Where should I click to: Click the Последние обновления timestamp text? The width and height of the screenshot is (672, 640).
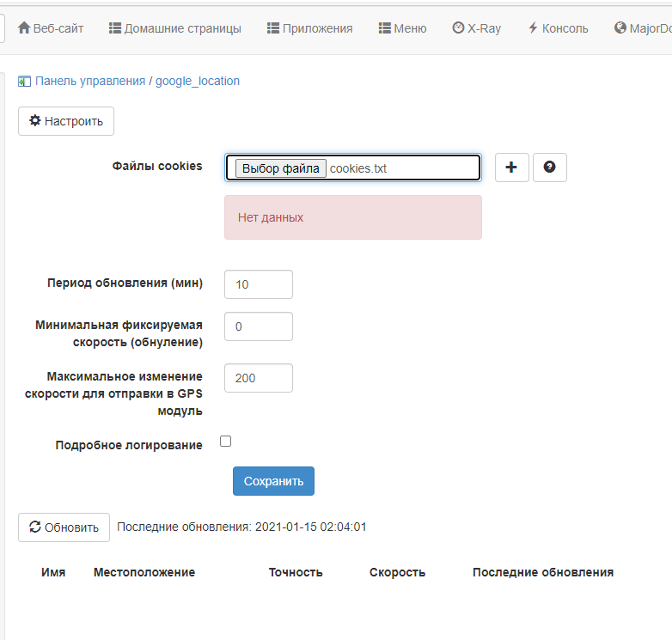(x=241, y=527)
